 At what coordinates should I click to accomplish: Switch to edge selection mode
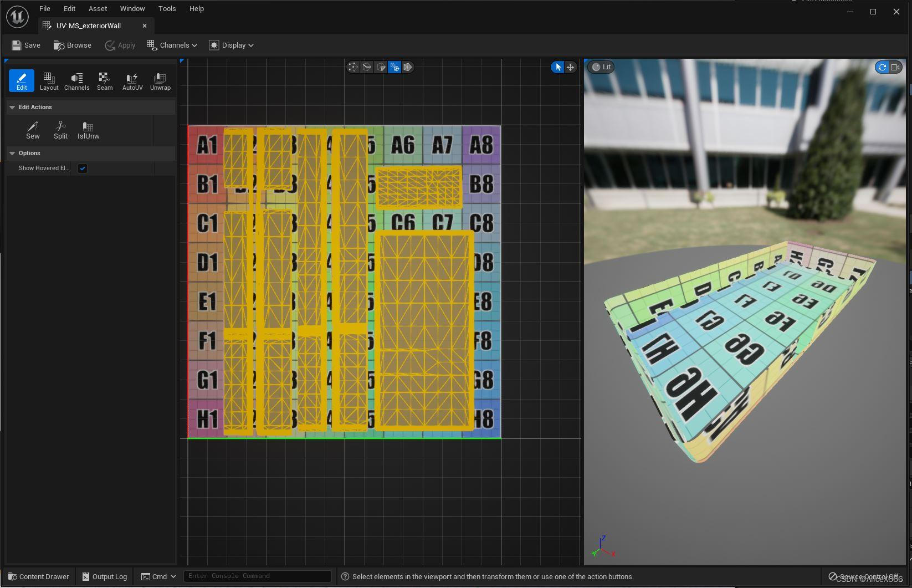point(367,67)
